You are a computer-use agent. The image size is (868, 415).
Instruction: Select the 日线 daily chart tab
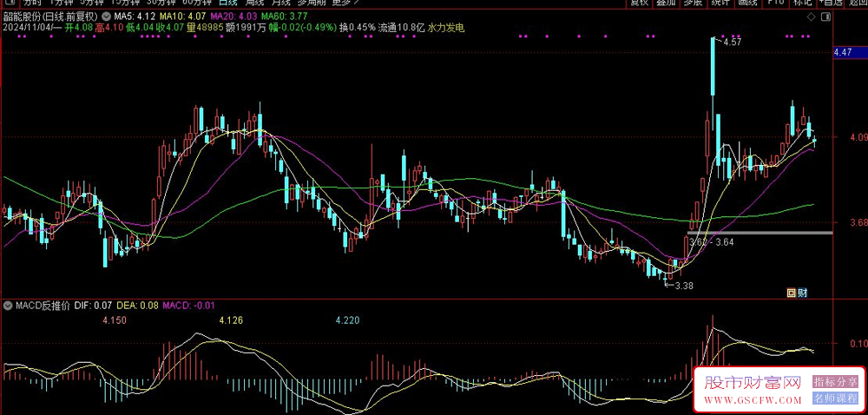click(x=227, y=3)
